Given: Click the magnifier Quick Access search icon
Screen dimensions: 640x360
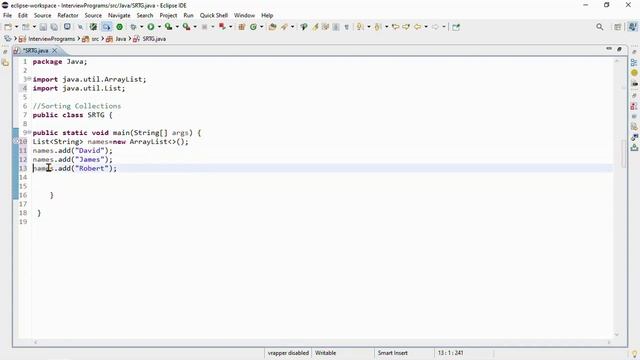Looking at the screenshot, I should point(600,27).
